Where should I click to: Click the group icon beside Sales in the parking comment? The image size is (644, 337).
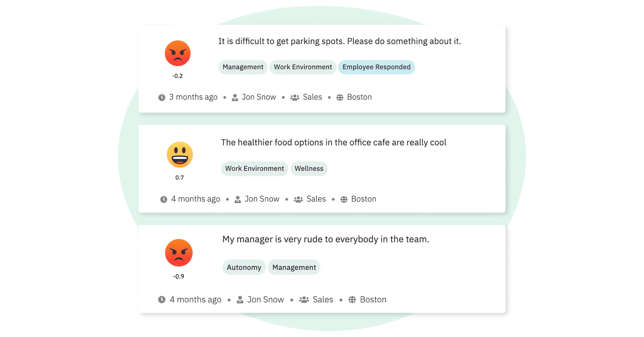(295, 97)
